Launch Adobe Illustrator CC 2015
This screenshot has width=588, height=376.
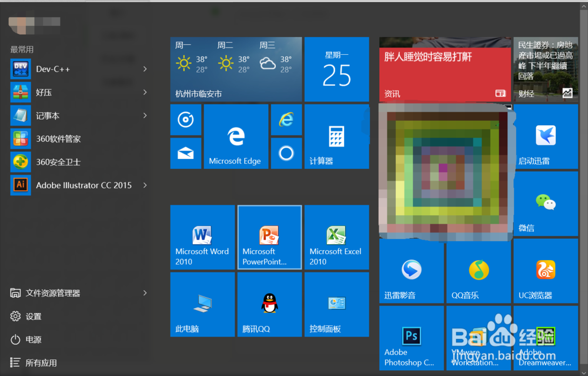click(x=79, y=185)
